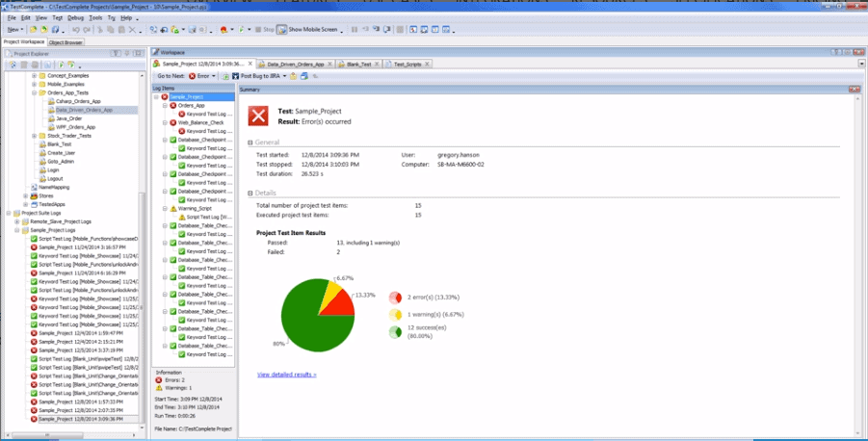Click the green Run test icon
This screenshot has width=868, height=441.
tap(242, 29)
